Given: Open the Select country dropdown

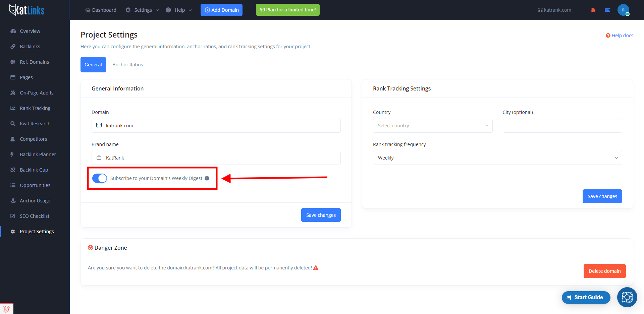Looking at the screenshot, I should click(x=433, y=126).
